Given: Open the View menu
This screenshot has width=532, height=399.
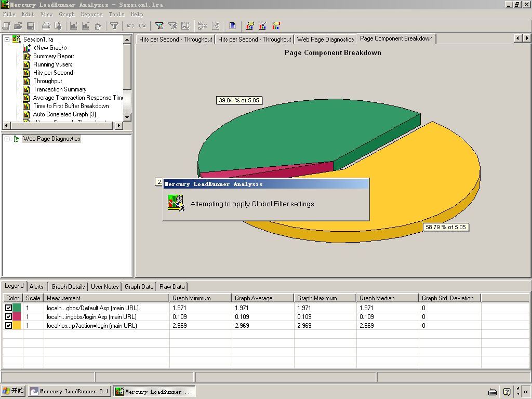Looking at the screenshot, I should pyautogui.click(x=46, y=14).
